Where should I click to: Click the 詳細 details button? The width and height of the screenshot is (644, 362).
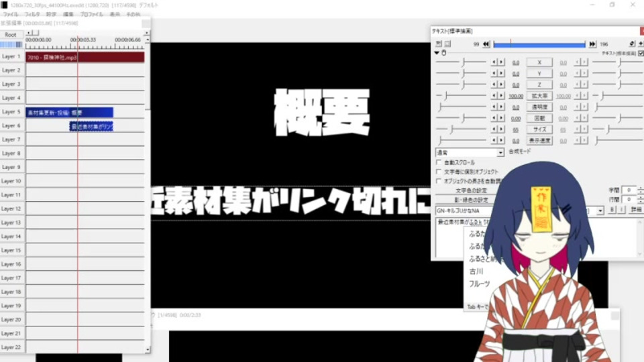[636, 210]
